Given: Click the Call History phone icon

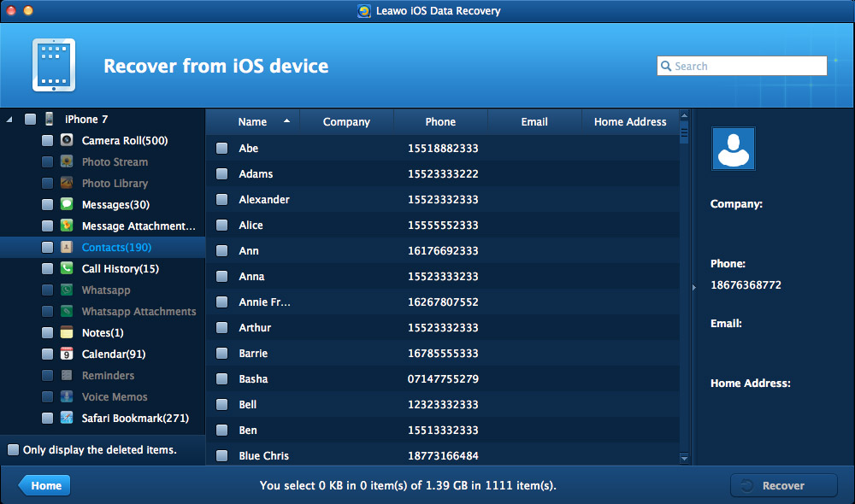Looking at the screenshot, I should click(67, 269).
